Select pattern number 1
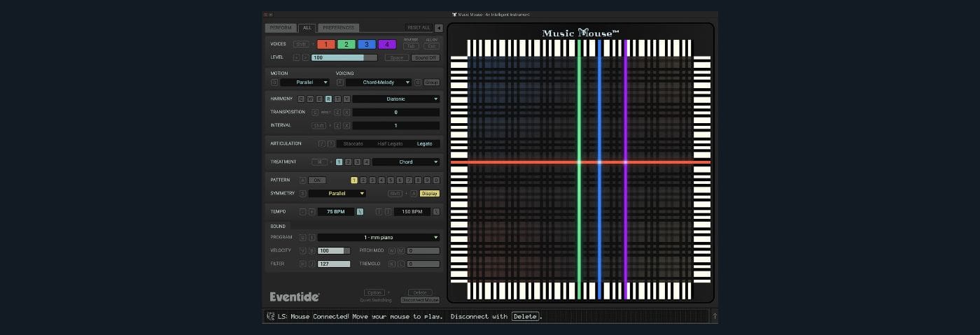Screen dimensions: 980x335 coord(354,180)
